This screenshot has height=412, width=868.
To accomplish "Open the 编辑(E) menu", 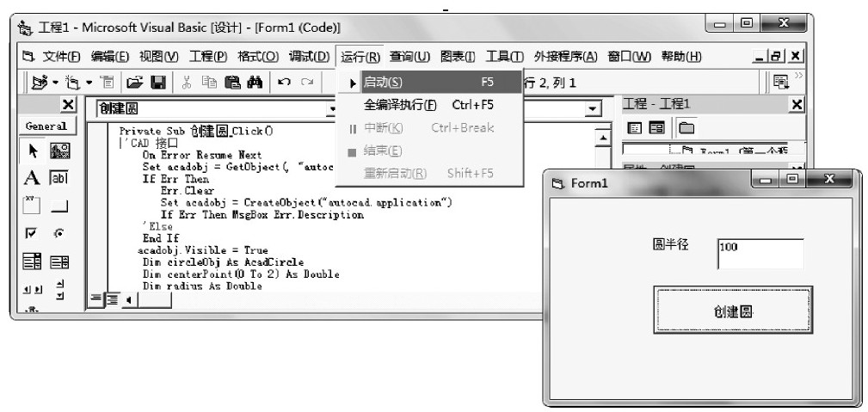I will click(x=109, y=57).
